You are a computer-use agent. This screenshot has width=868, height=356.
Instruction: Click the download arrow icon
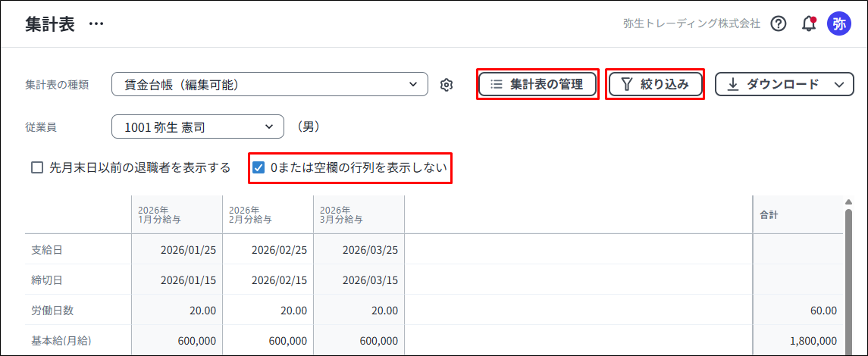click(x=732, y=84)
